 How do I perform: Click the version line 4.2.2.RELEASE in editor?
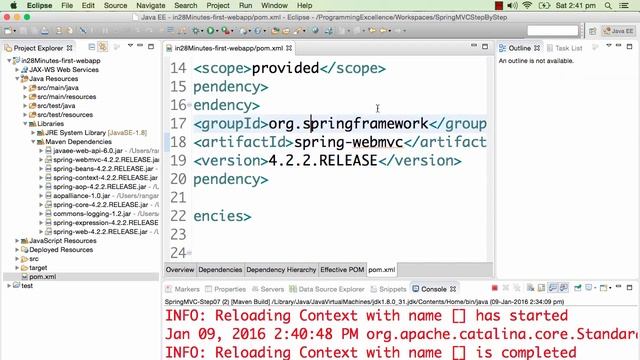327,160
